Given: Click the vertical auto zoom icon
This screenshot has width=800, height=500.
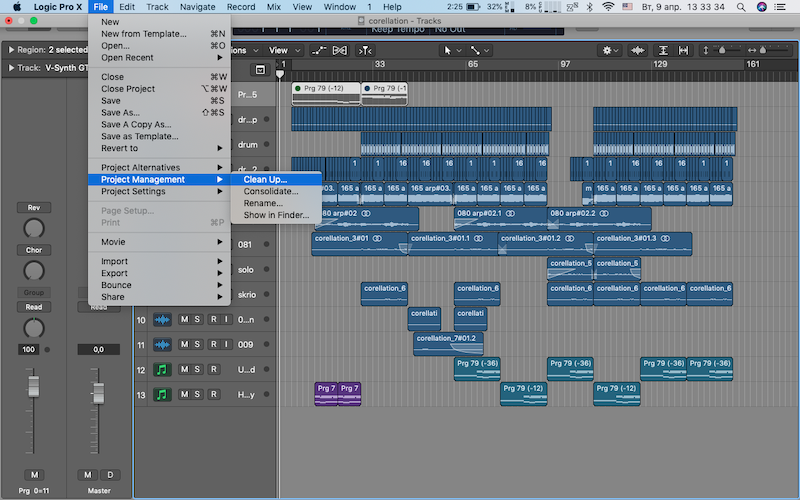Looking at the screenshot, I should [x=663, y=50].
